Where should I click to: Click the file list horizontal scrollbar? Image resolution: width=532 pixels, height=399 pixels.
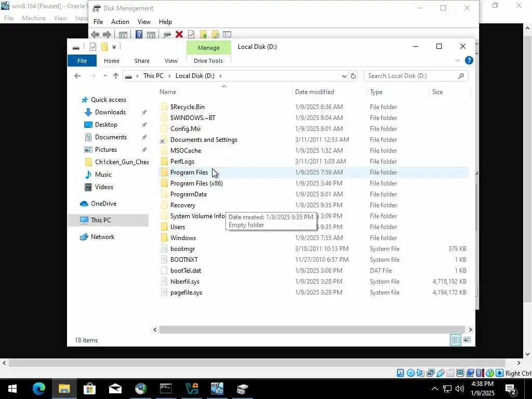pos(312,329)
